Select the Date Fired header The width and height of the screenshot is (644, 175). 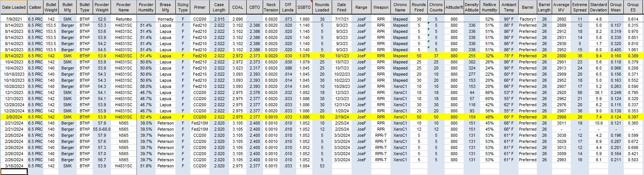[x=342, y=7]
